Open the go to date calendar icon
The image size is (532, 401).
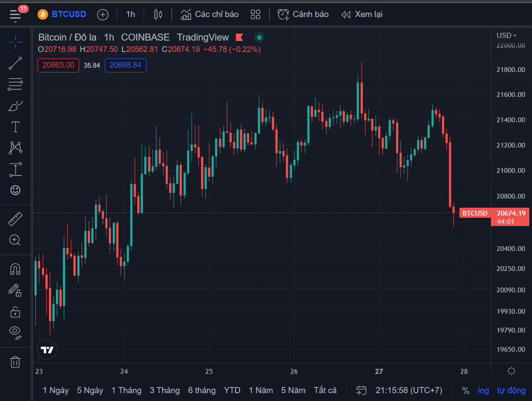click(361, 391)
